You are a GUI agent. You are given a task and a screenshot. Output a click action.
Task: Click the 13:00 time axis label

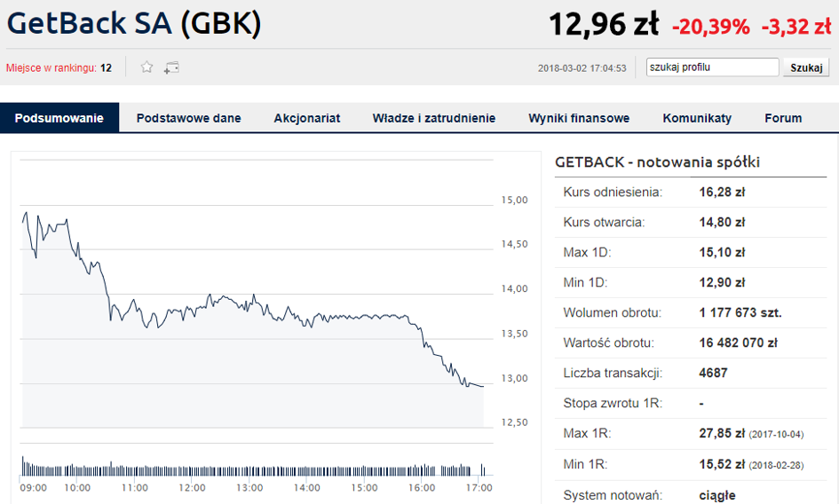249,488
